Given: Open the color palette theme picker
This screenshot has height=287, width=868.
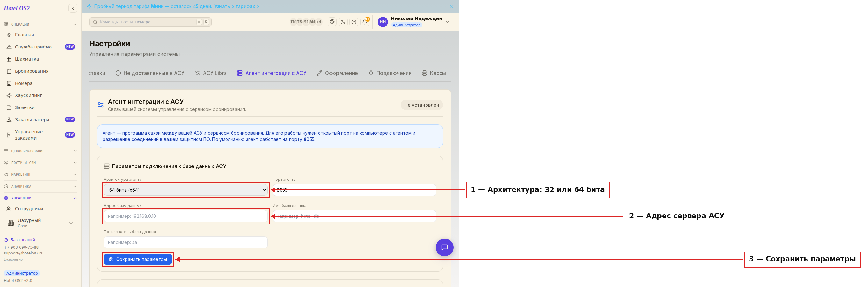Looking at the screenshot, I should click(332, 22).
